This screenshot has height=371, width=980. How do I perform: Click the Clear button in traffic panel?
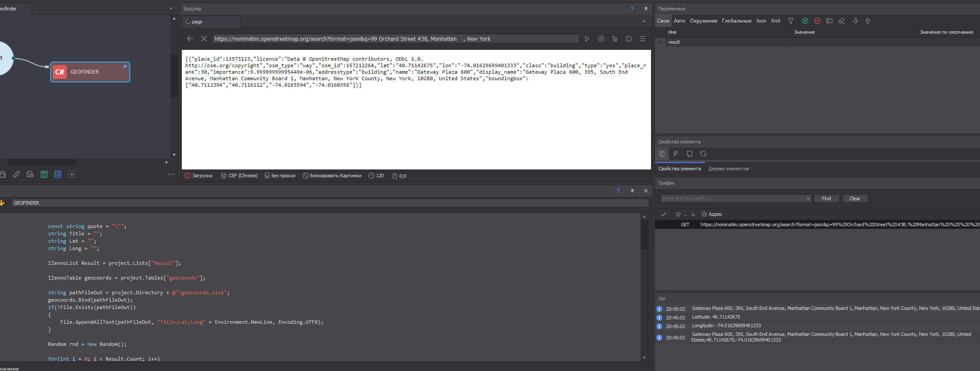coord(854,199)
